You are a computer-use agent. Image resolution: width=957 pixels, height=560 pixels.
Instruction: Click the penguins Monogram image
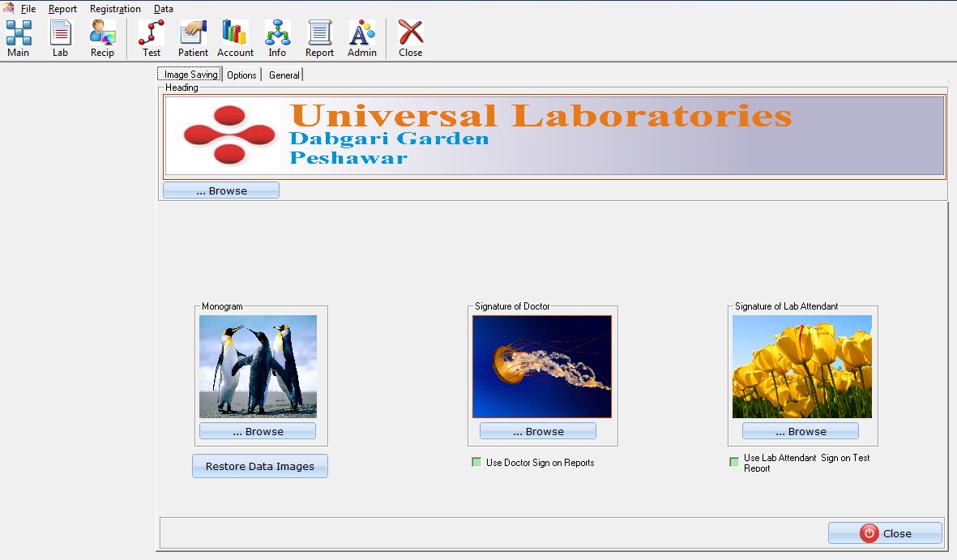click(258, 366)
